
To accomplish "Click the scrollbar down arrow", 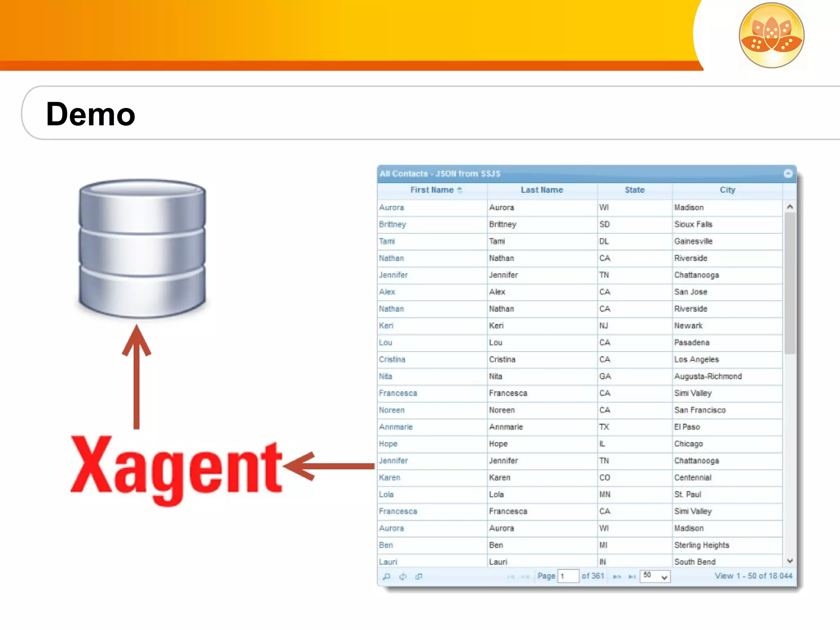I will [x=790, y=561].
